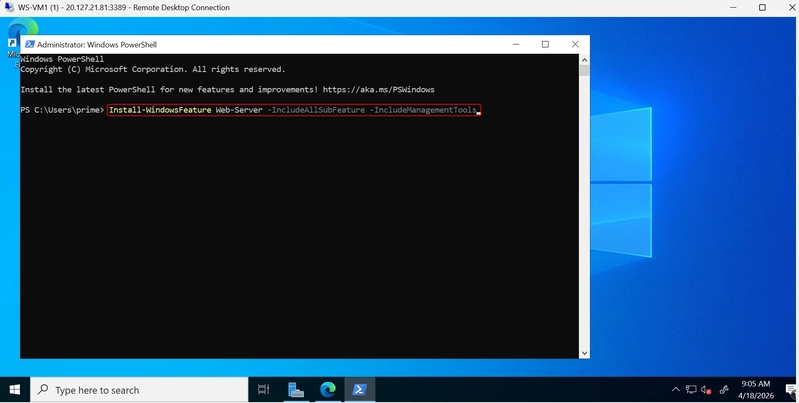The height and width of the screenshot is (403, 799).
Task: Click the PowerShell scrollbar down arrow
Action: tap(584, 353)
